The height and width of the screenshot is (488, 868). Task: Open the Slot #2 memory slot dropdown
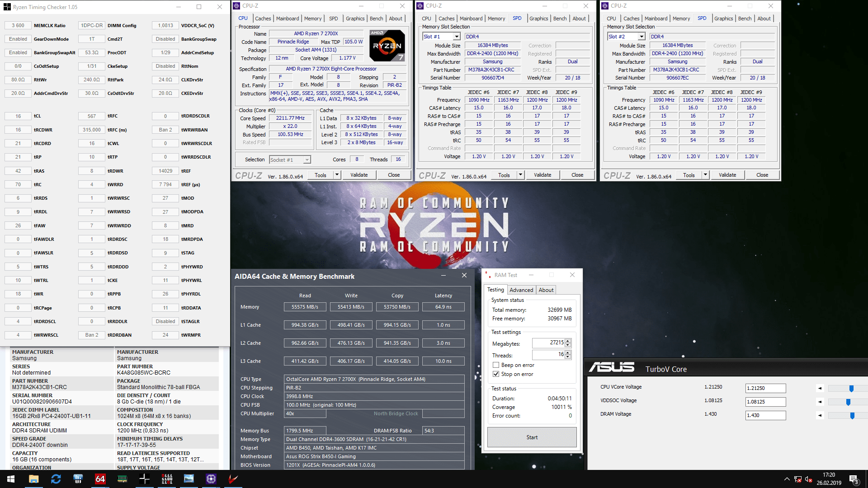coord(642,37)
